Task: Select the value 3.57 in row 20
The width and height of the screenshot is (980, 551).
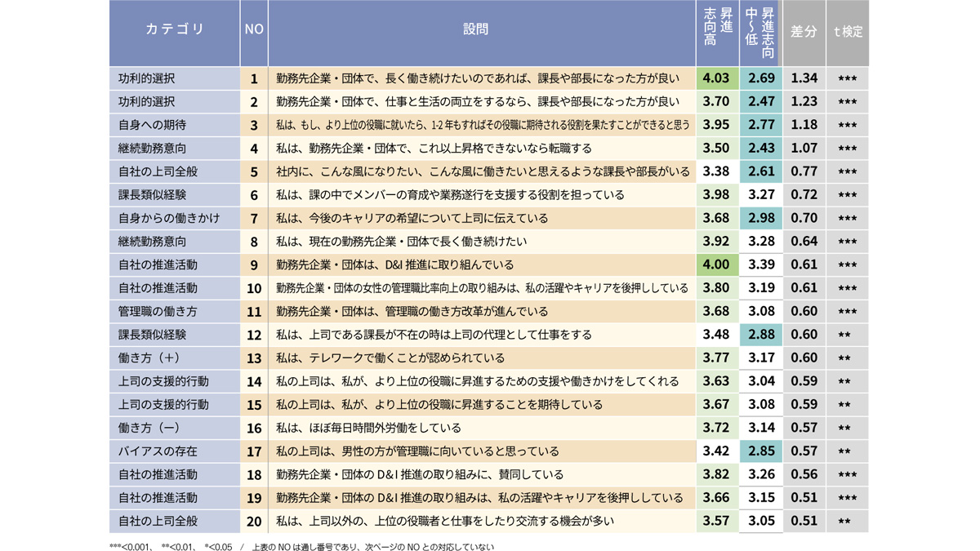Action: 718,521
